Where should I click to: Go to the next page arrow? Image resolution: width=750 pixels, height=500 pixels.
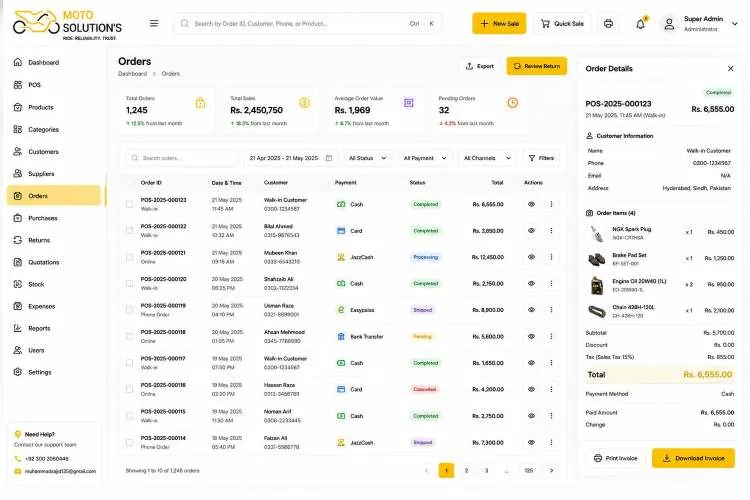(551, 470)
